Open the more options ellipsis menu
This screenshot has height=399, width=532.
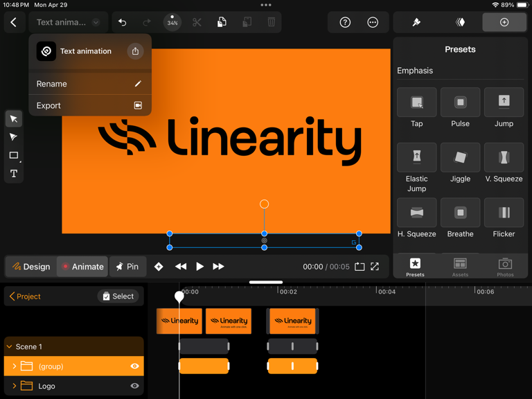(x=373, y=22)
